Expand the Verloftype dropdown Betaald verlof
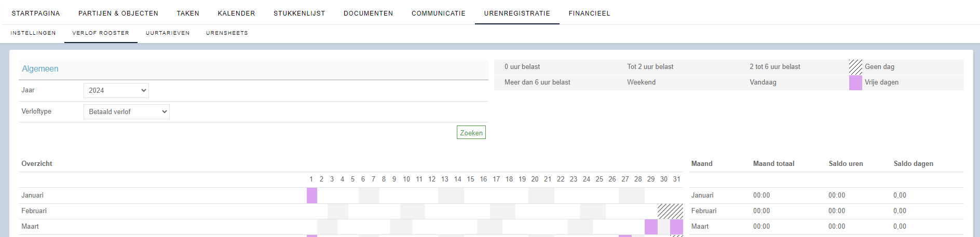 (x=126, y=112)
